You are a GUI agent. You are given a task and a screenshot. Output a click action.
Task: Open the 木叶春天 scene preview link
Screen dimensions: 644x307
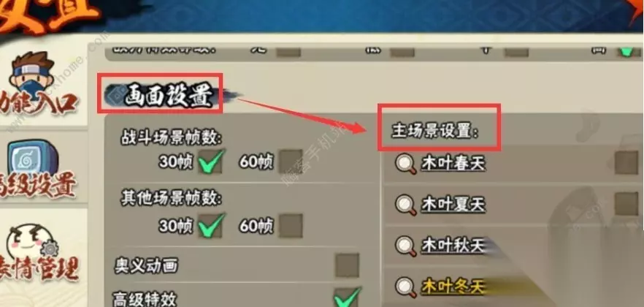pos(453,164)
